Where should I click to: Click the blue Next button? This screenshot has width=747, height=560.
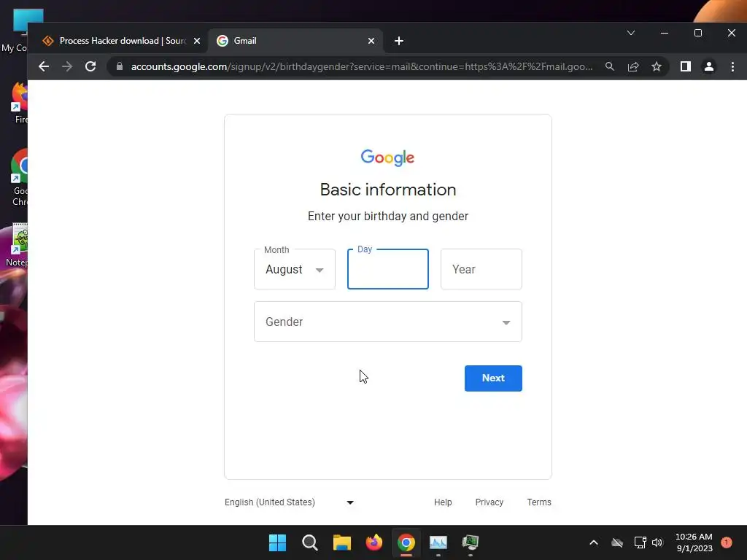click(x=493, y=378)
